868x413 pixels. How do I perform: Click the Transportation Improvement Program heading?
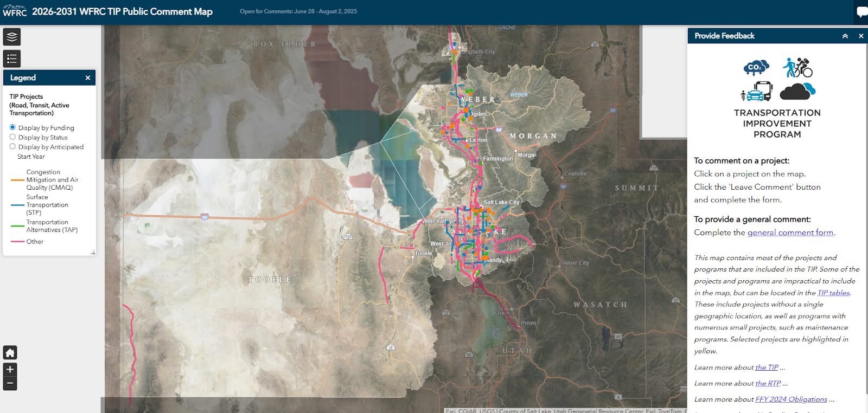click(x=777, y=124)
